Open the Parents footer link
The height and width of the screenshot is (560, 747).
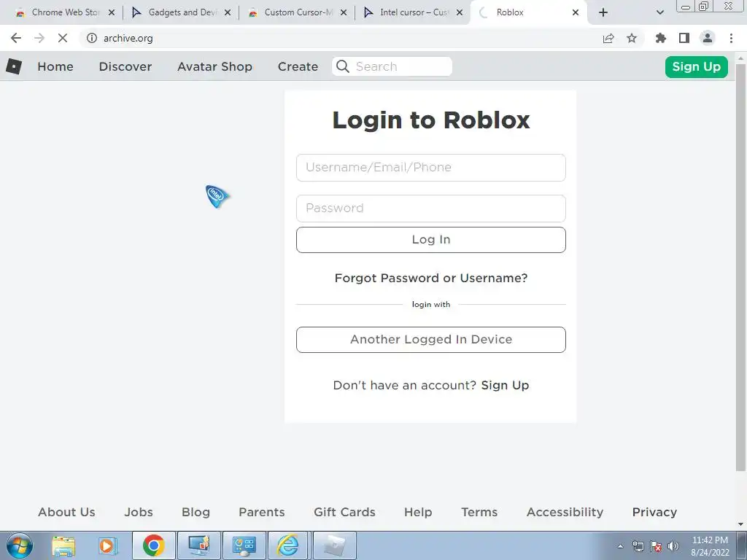(x=262, y=512)
